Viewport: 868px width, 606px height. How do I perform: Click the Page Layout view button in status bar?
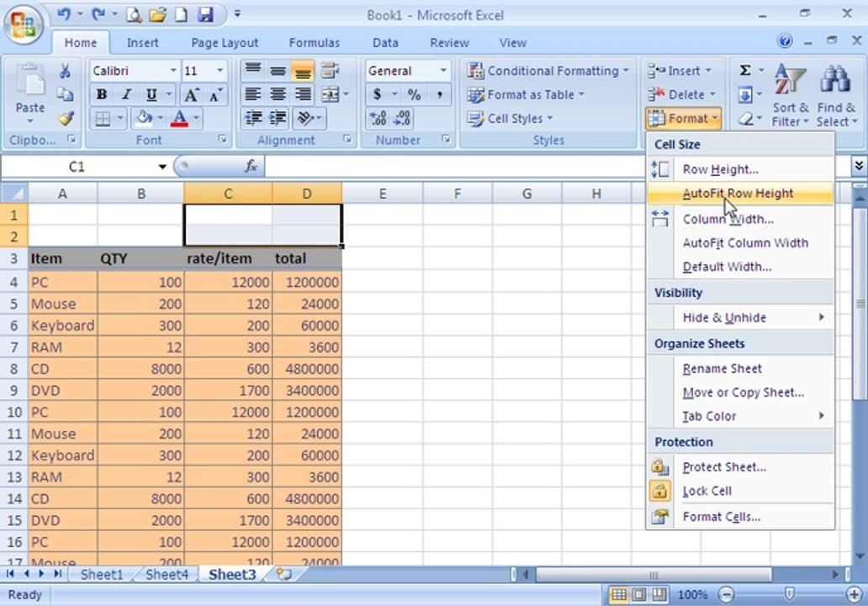click(x=639, y=594)
